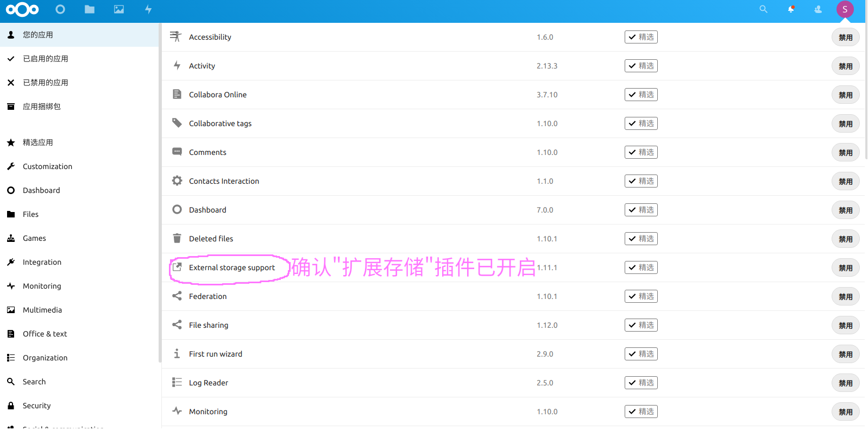Screen dimensions: 868x430
Task: Open the Activity lightning icon in top bar
Action: [x=148, y=9]
